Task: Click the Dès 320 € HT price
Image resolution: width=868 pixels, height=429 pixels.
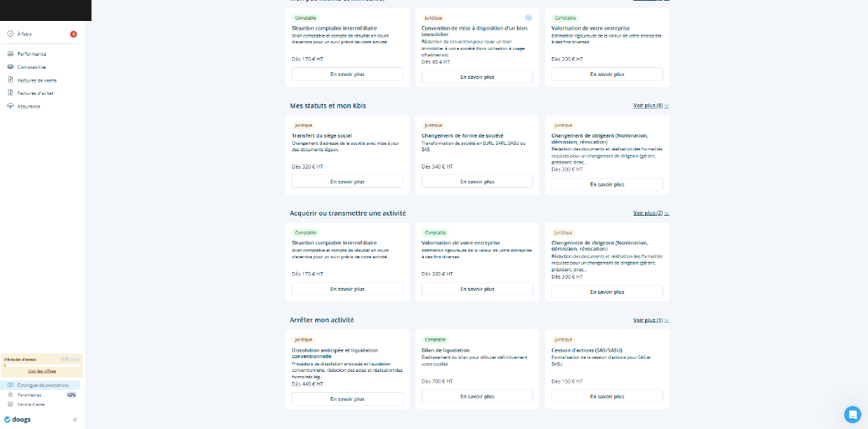Action: (x=307, y=166)
